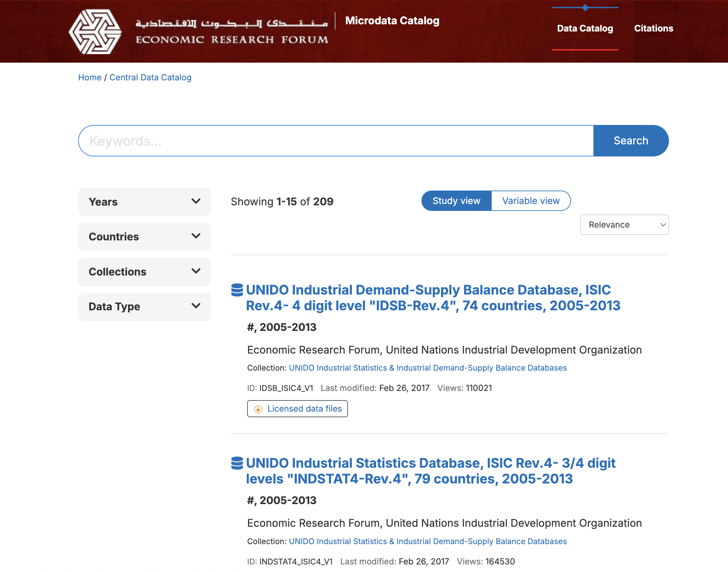Open collection link under INDSTAT4-Rev.4 study
This screenshot has width=728, height=572.
click(428, 541)
